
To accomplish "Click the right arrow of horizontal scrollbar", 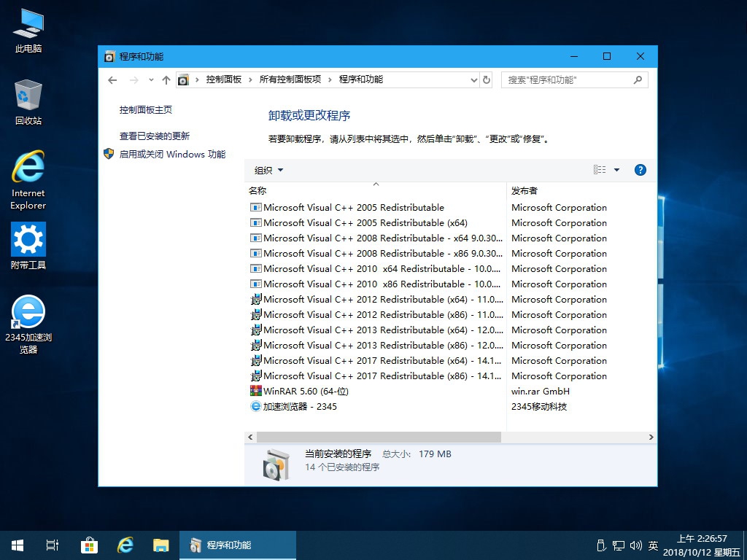I will point(651,437).
